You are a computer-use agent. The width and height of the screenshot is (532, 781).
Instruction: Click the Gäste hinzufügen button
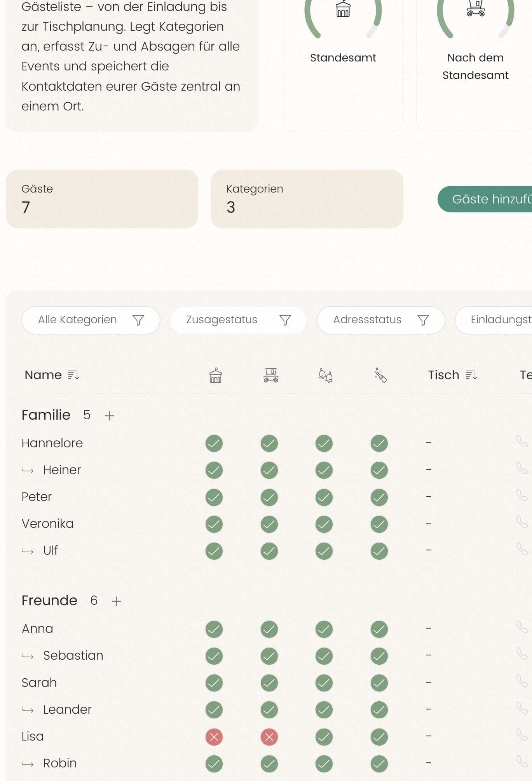[485, 199]
